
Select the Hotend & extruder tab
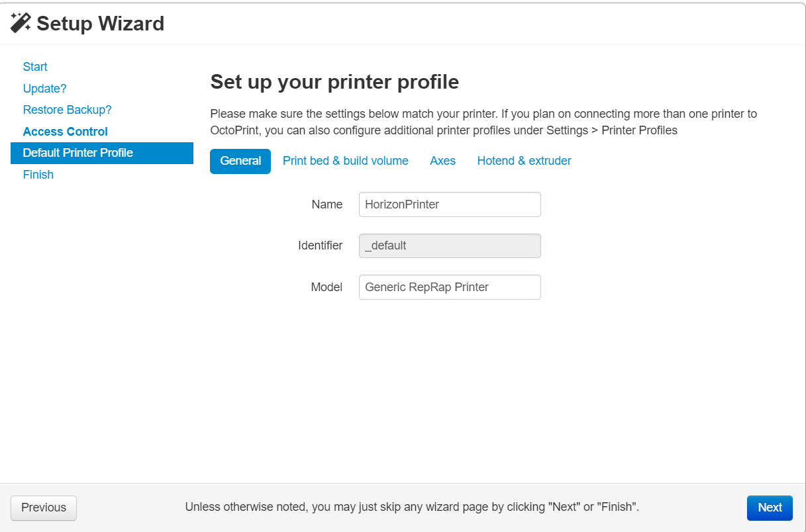coord(524,161)
